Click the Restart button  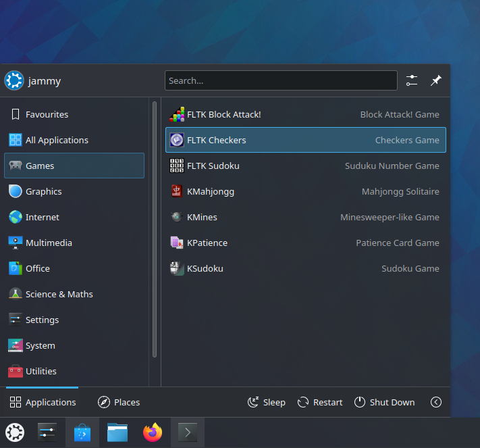coord(320,402)
